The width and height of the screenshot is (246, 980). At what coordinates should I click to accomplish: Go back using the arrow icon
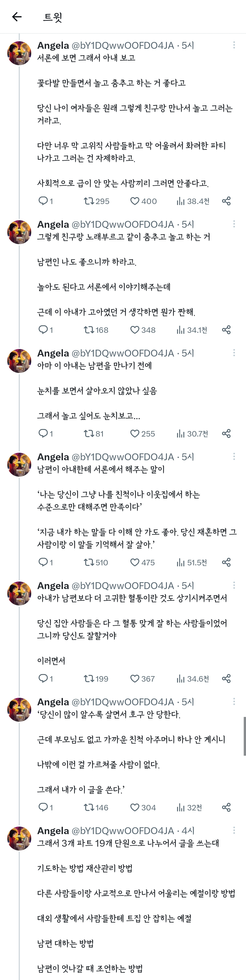click(17, 17)
